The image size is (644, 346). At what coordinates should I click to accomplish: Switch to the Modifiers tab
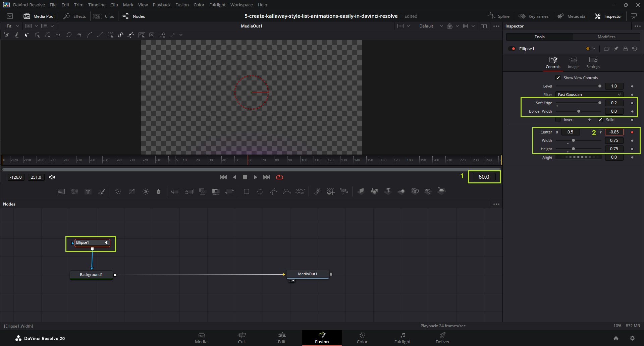click(x=606, y=37)
